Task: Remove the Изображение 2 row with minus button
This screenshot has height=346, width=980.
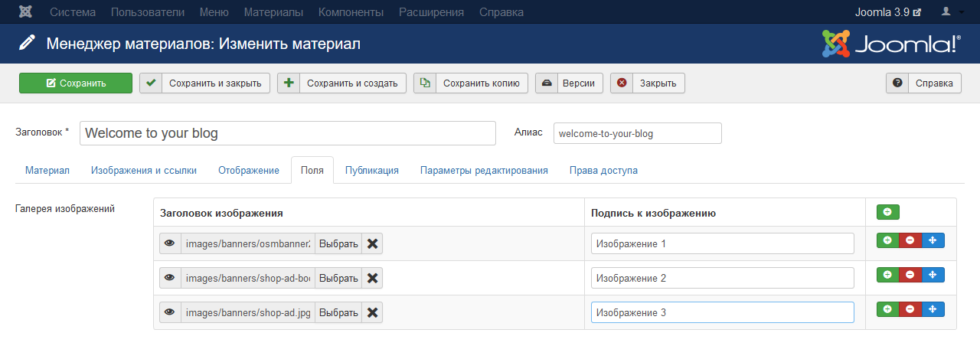Action: [910, 274]
